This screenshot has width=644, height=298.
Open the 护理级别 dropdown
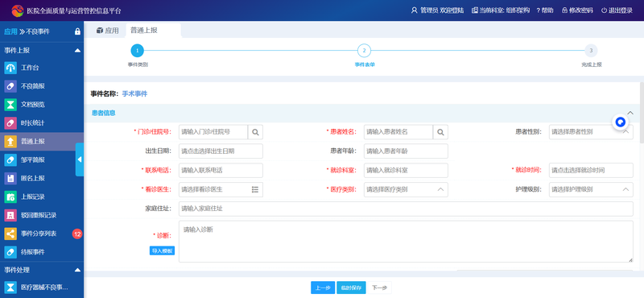[x=591, y=189]
